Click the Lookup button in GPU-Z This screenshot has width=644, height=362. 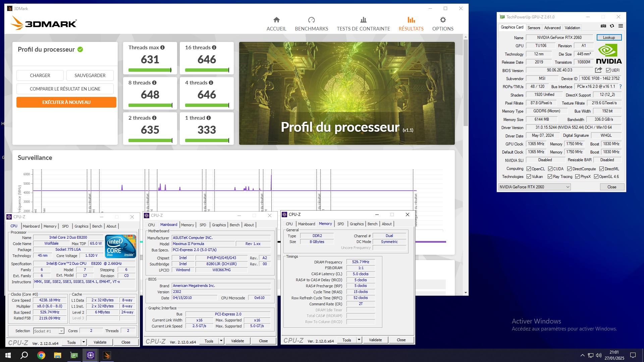point(609,38)
